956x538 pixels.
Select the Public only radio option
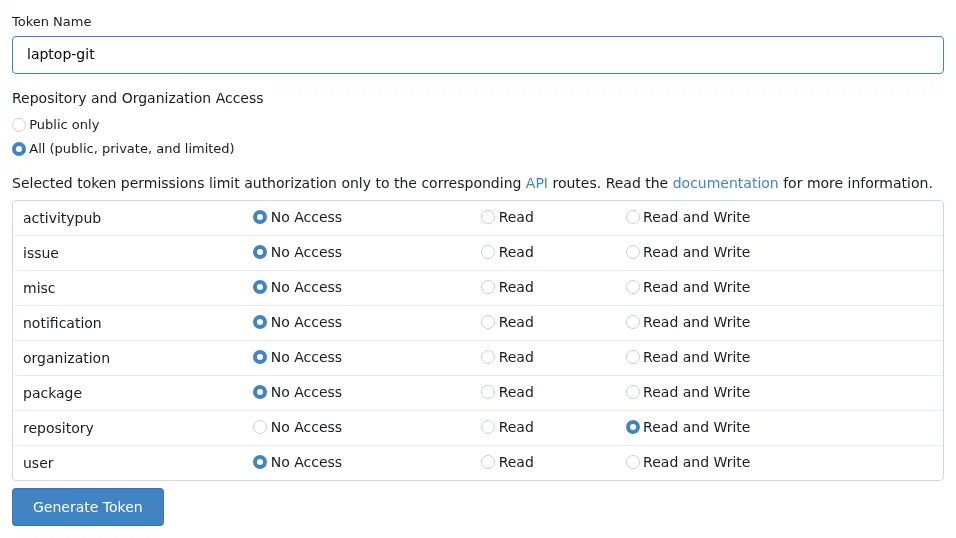[19, 125]
